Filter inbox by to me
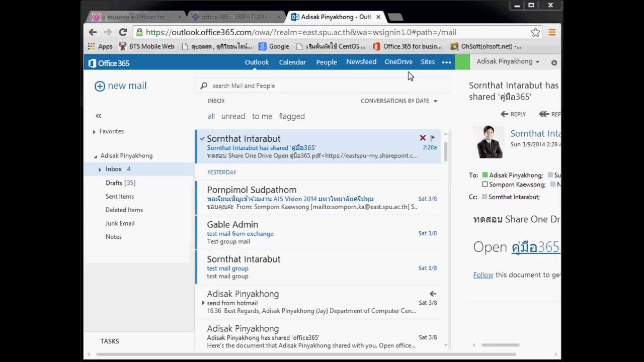Viewport: 644px width, 362px height. (262, 116)
